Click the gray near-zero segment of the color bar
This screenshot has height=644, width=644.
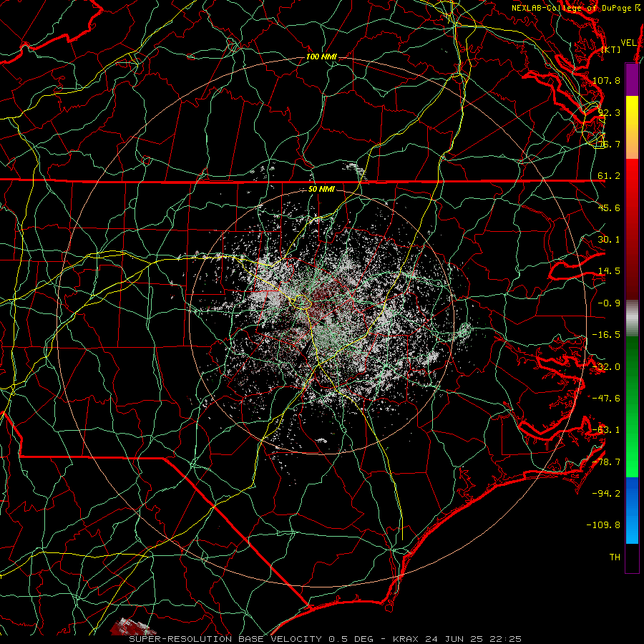(x=632, y=318)
